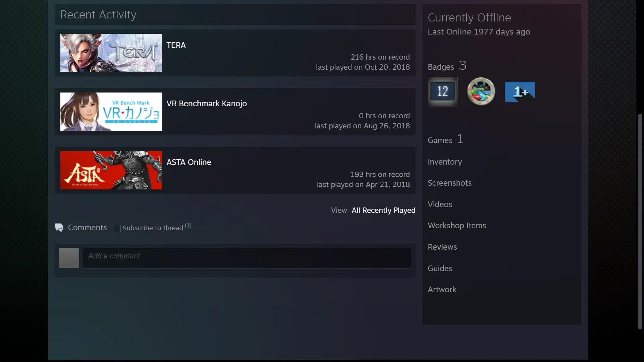Screen dimensions: 644x362
Task: Click the 'Currently Offline' status text
Action: [x=469, y=17]
